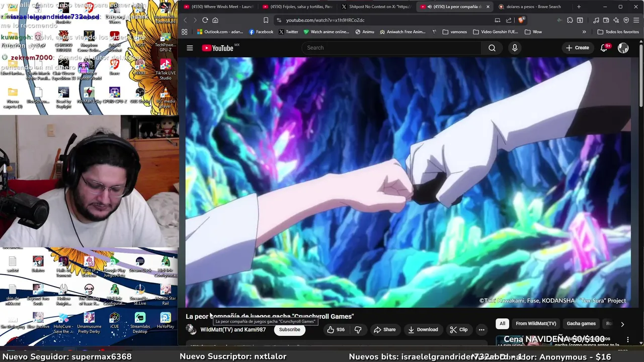Expand hidden bookmarks with the chevron
The height and width of the screenshot is (362, 644).
click(x=584, y=32)
